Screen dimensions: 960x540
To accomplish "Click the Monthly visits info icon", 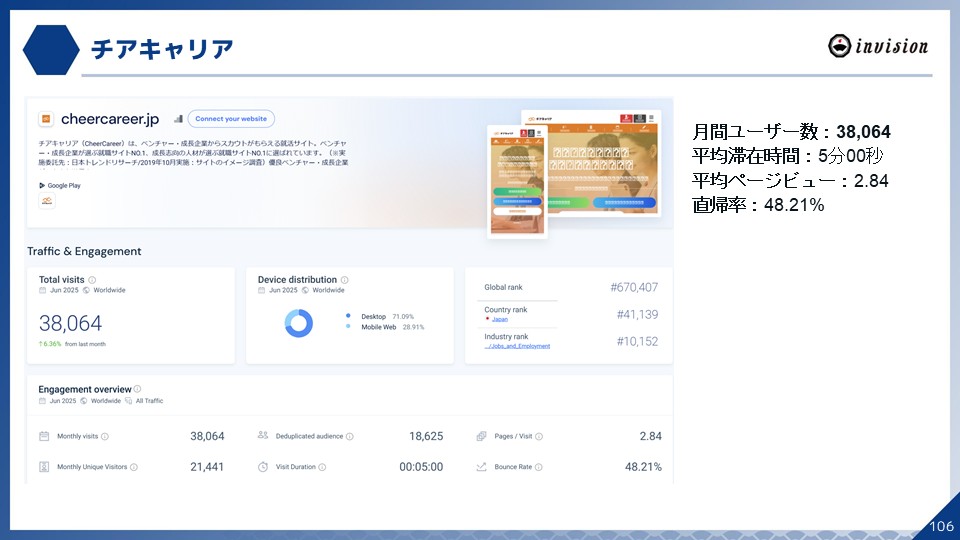I will (x=105, y=437).
